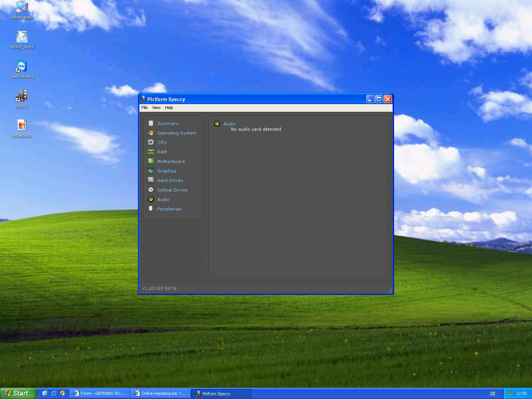The height and width of the screenshot is (399, 532).
Task: Click the resize grip of Speccy window
Action: 390,291
